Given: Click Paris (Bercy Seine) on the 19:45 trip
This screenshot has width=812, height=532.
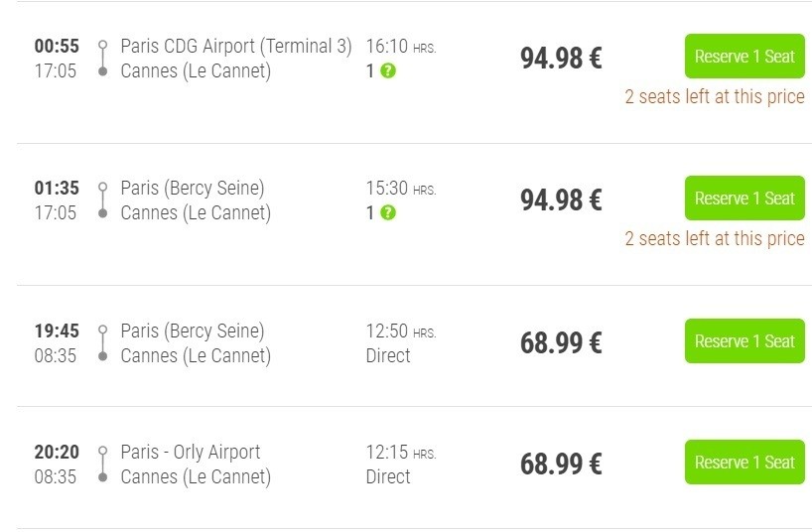Looking at the screenshot, I should click(193, 332).
